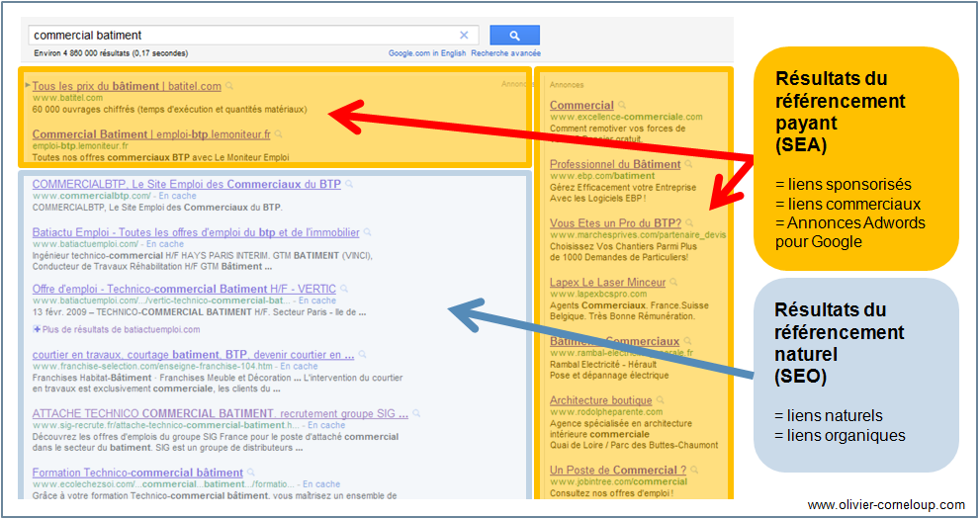
Task: Click preview magnifier beside Commercial Batiment lemoniteur ad
Action: (279, 134)
